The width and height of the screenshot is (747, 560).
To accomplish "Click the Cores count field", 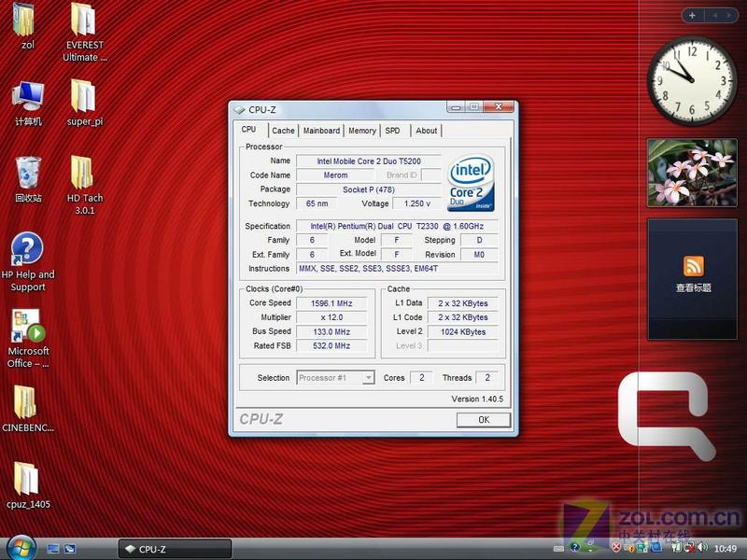I will (x=421, y=378).
